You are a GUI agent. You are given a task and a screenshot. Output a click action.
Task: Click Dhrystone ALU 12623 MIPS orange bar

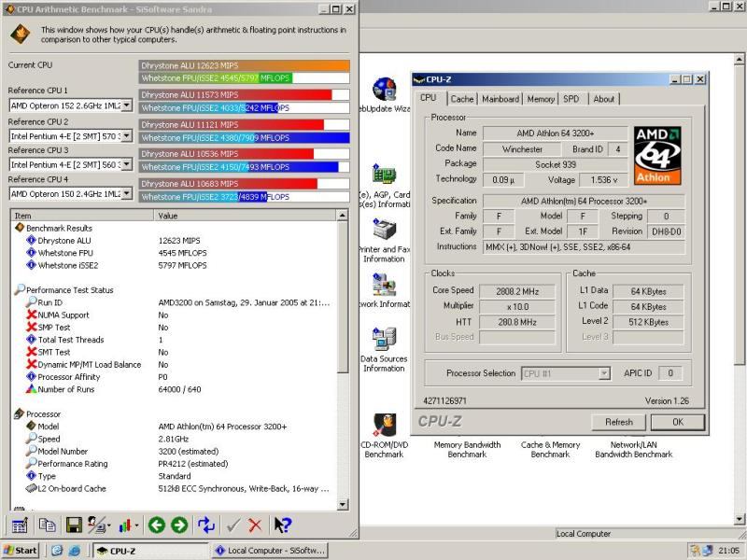coord(245,65)
